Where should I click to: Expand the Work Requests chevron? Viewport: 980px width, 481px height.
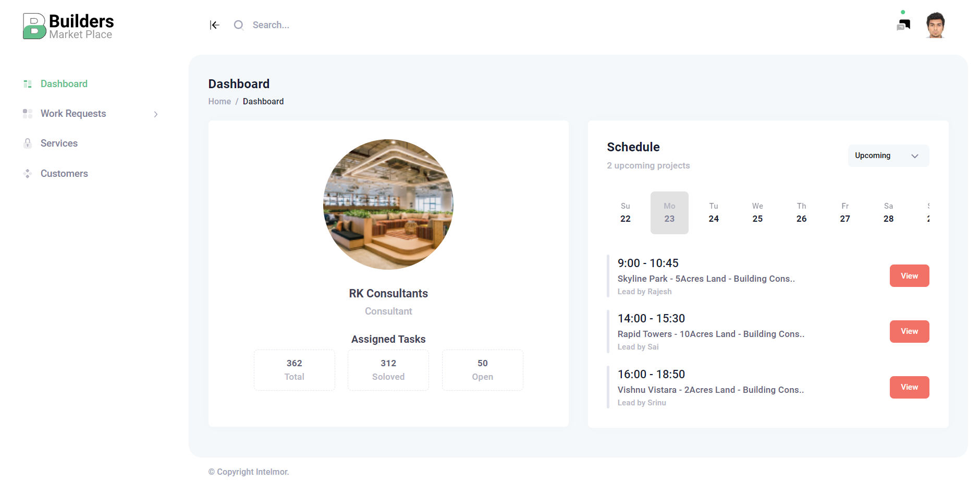click(x=156, y=114)
